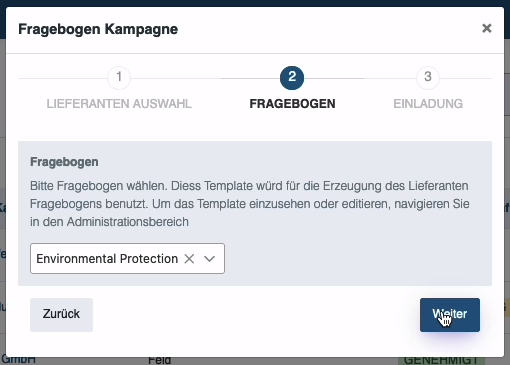Click the stepper line between steps 1 and 2

[205, 78]
